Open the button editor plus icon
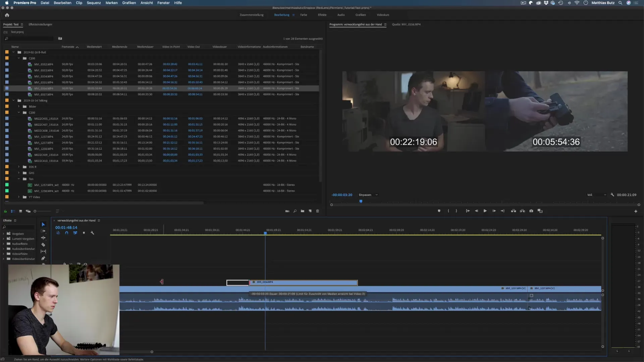The width and height of the screenshot is (644, 362). pos(636,211)
